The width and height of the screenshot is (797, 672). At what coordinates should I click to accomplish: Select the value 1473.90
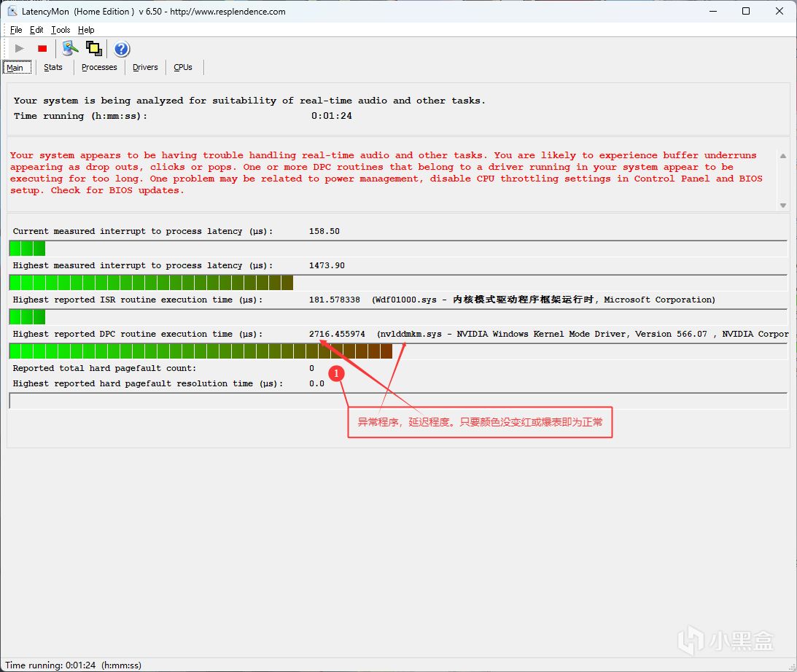click(x=327, y=265)
